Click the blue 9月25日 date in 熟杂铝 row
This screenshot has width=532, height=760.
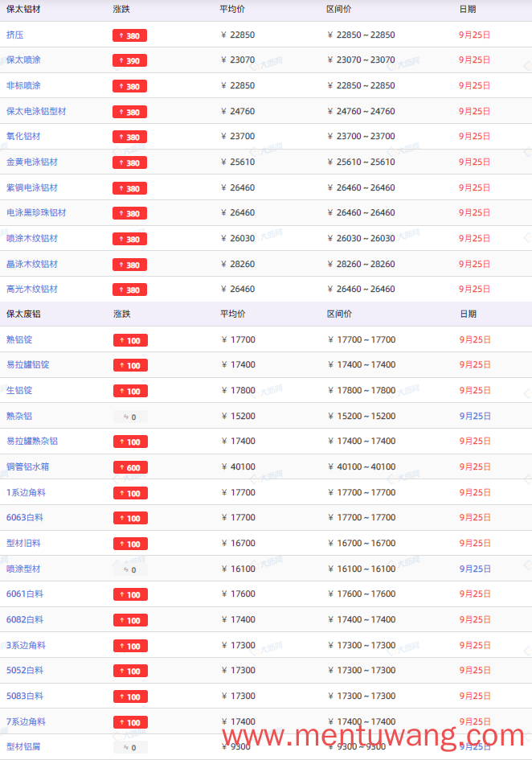point(475,417)
